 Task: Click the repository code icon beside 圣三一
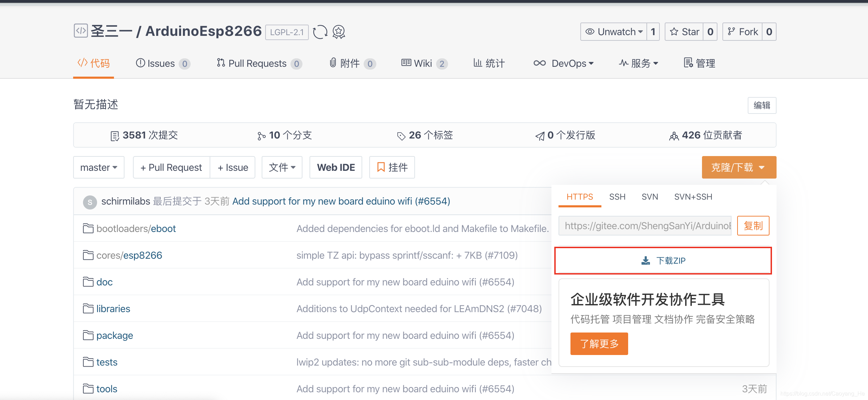(x=81, y=31)
